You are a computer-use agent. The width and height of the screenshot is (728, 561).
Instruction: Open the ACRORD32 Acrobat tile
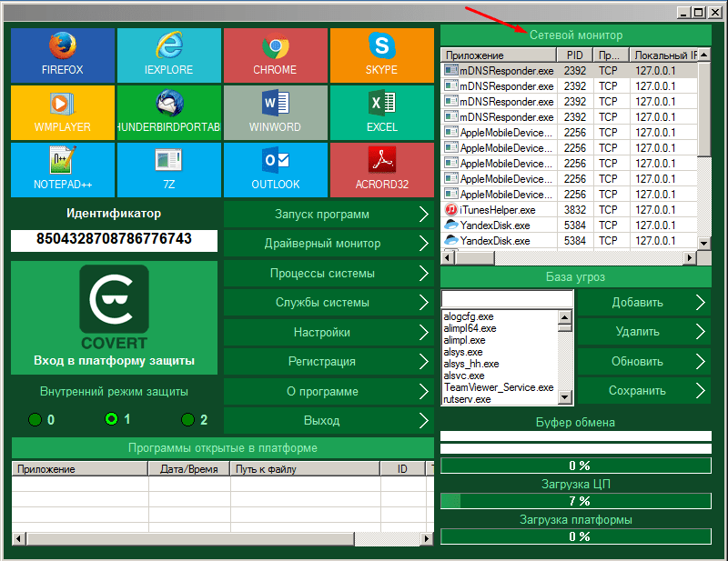coord(381,169)
